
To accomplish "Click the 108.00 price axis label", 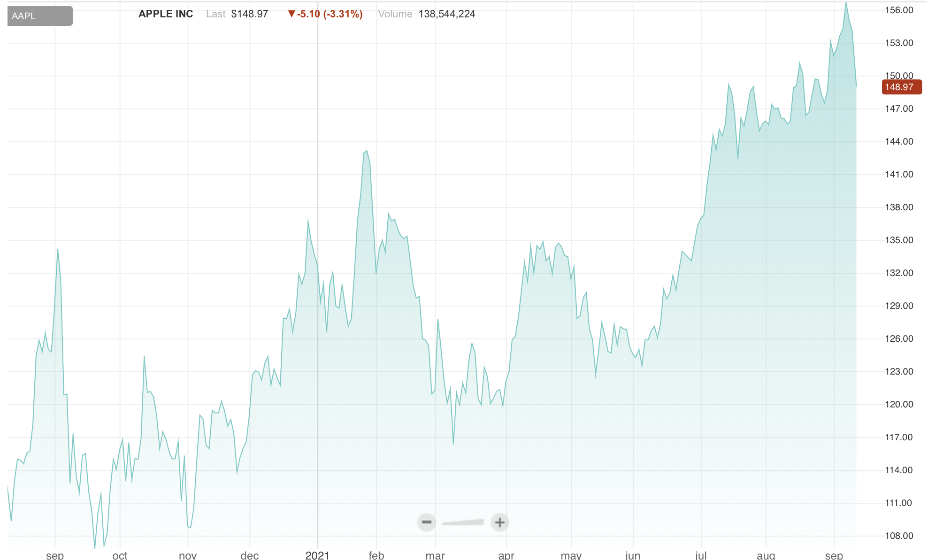I will [x=899, y=536].
